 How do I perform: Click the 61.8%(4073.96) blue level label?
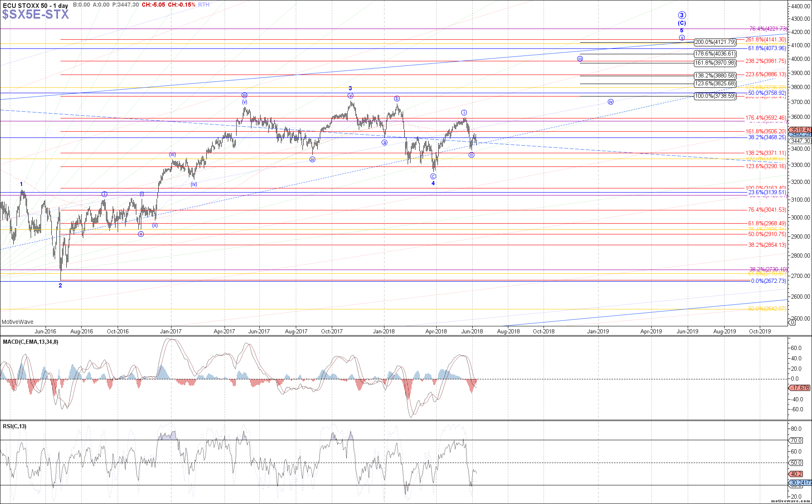tap(767, 48)
